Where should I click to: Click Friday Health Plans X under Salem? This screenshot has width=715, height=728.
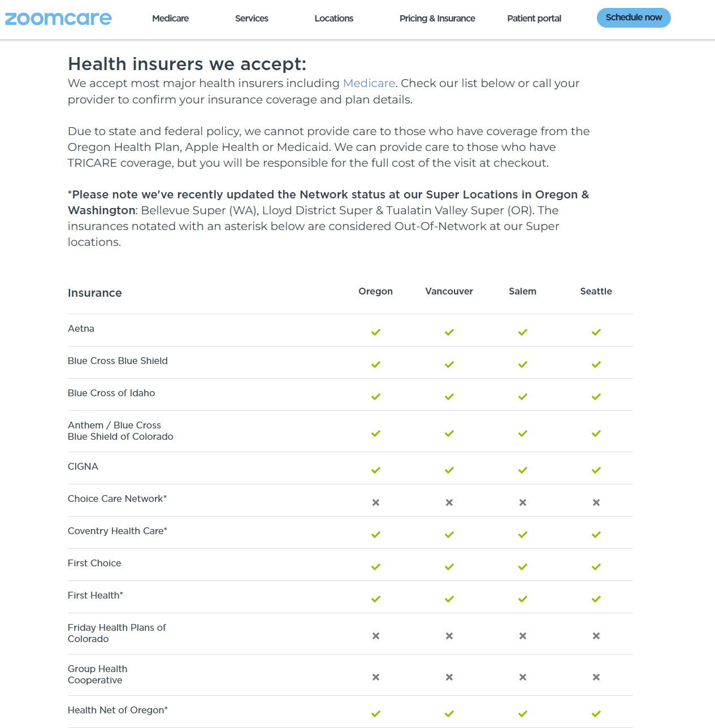523,636
